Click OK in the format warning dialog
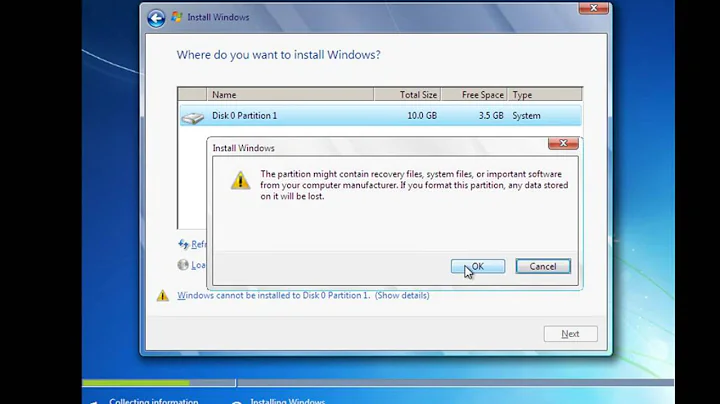 478,266
